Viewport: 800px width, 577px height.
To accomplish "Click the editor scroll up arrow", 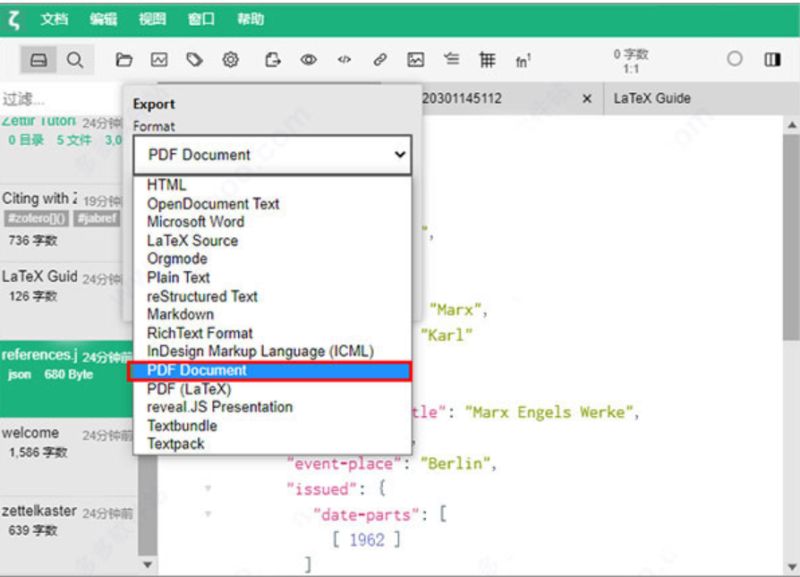I will [x=792, y=125].
